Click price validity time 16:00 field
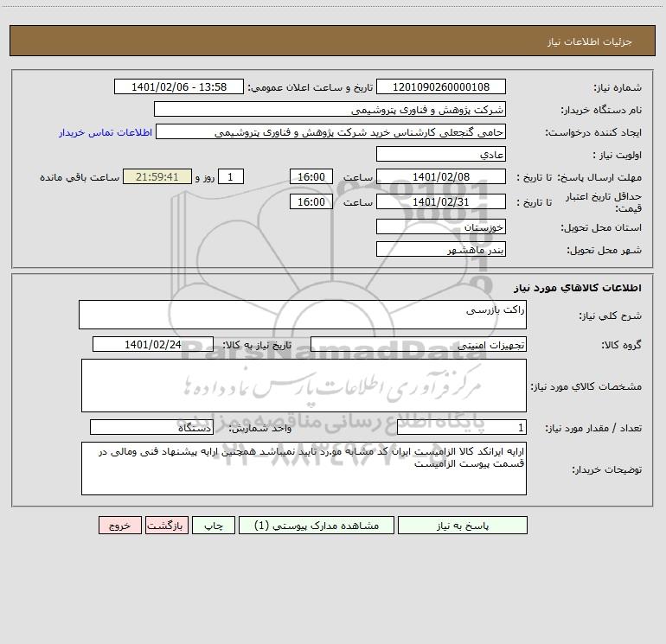Screen dimensions: 666x644 pyautogui.click(x=311, y=201)
